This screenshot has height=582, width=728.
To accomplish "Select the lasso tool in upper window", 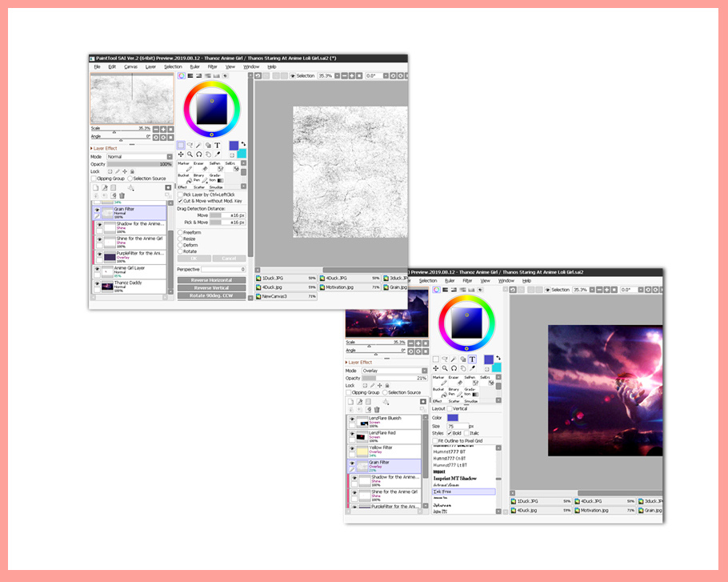I will click(190, 146).
